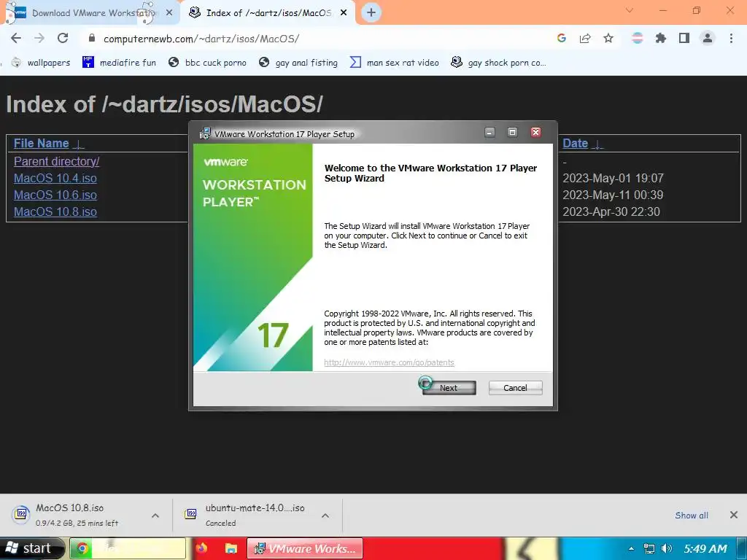Download MacOS 10.4.iso
Image resolution: width=747 pixels, height=560 pixels.
55,178
